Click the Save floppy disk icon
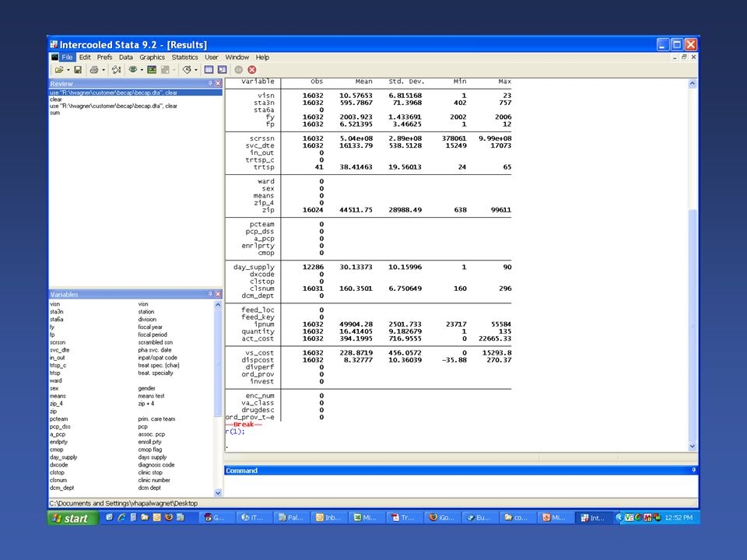Image resolution: width=747 pixels, height=560 pixels. coord(78,69)
